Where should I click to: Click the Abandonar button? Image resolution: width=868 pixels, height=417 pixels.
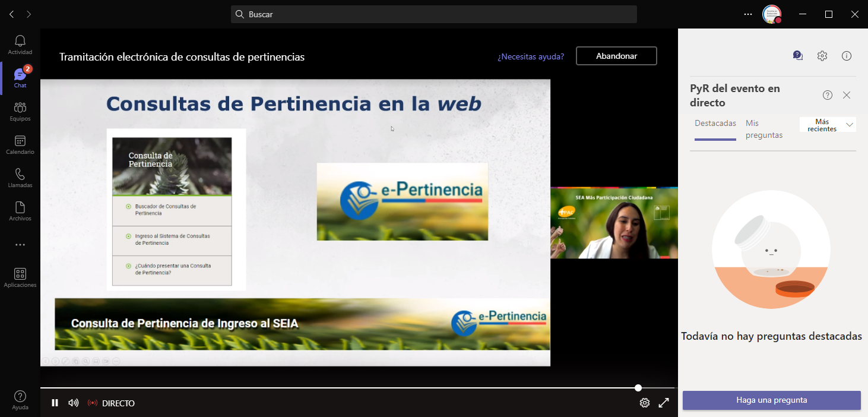click(616, 56)
